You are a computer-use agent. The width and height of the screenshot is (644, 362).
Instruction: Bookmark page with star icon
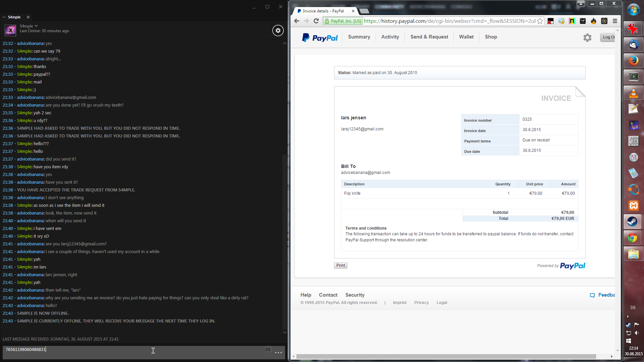pos(540,21)
